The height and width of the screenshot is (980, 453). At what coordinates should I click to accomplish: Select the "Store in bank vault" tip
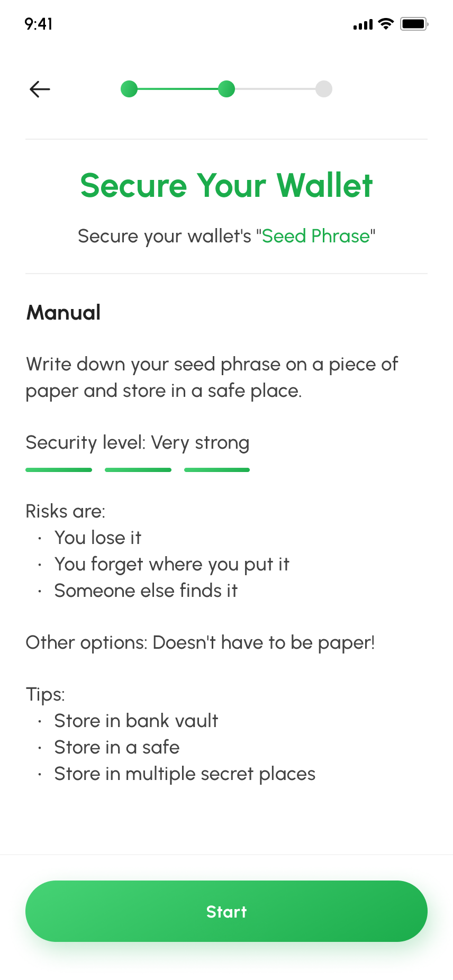136,721
